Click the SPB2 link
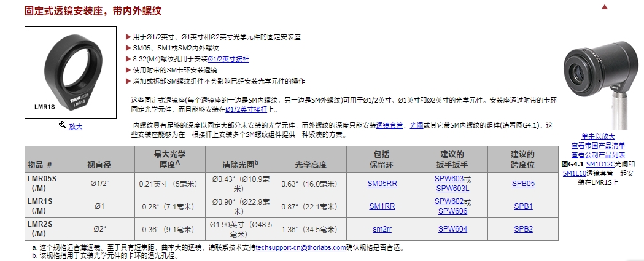Screen dimensions: 644x261 click(x=523, y=229)
